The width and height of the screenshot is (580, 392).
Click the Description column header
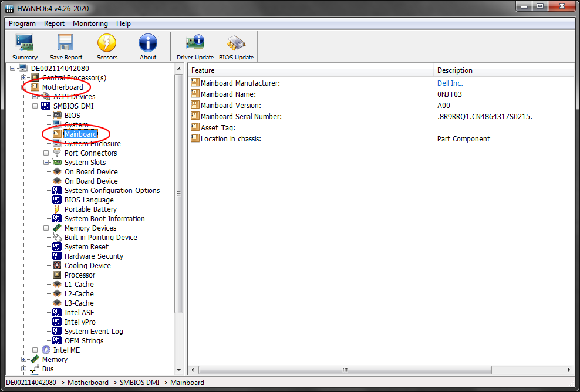(504, 70)
